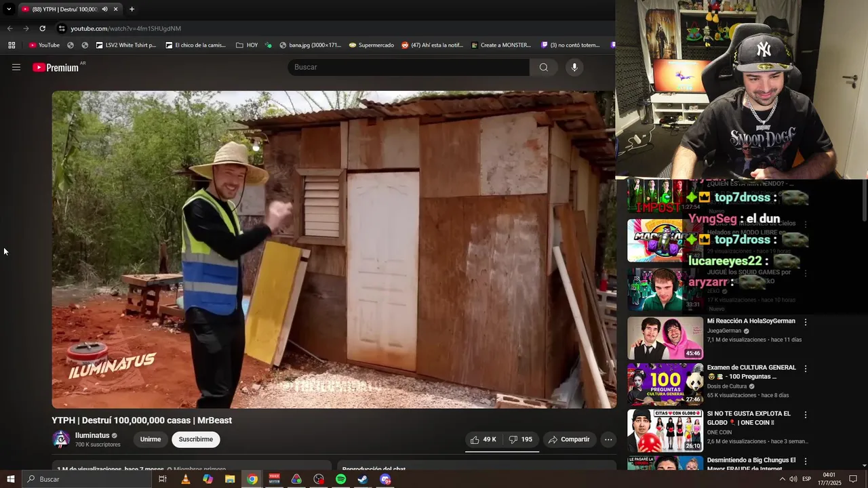Open site information icon in address bar
Viewport: 868px width, 488px height.
[x=62, y=28]
